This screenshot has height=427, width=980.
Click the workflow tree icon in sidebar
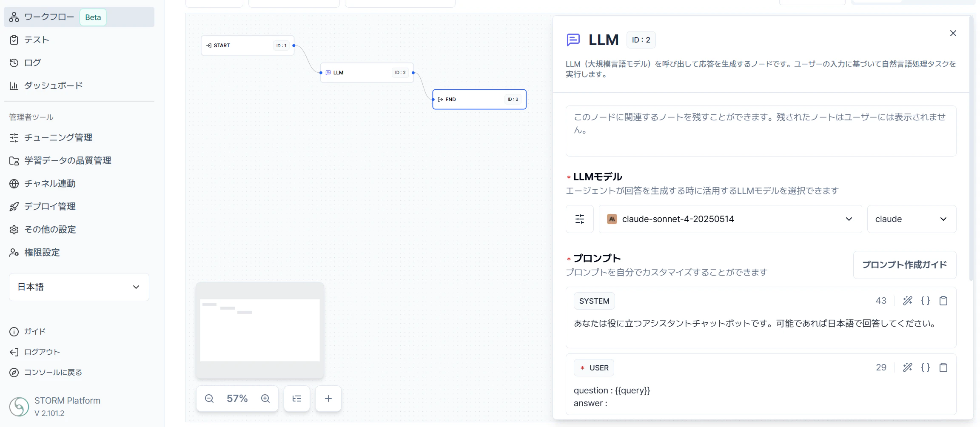coord(14,17)
